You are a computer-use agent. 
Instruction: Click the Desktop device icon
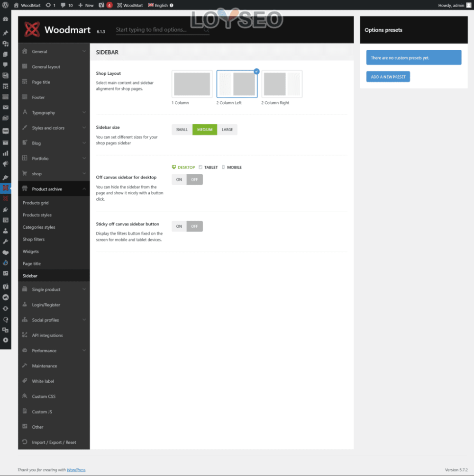point(174,167)
